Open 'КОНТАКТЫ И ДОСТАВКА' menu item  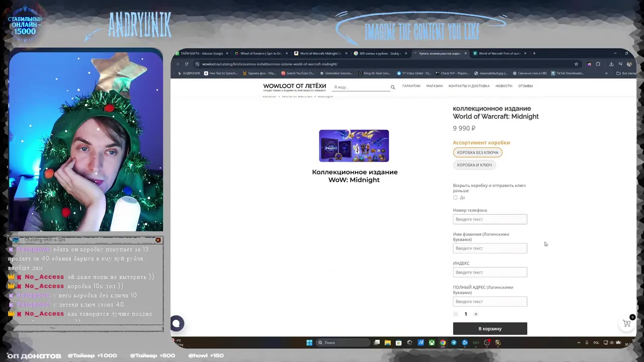point(469,86)
